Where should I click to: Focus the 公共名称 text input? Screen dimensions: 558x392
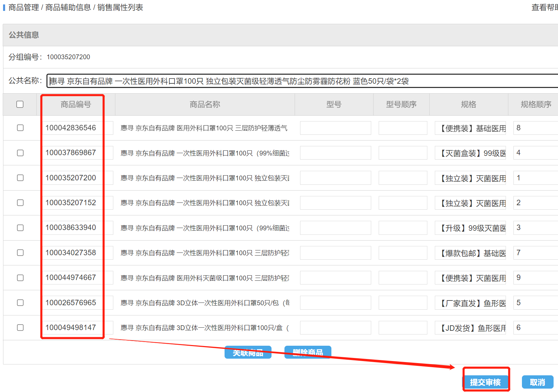click(302, 81)
